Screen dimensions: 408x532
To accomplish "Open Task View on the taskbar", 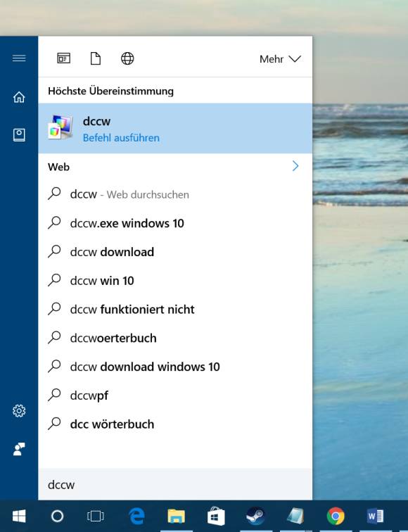I will pyautogui.click(x=96, y=517).
